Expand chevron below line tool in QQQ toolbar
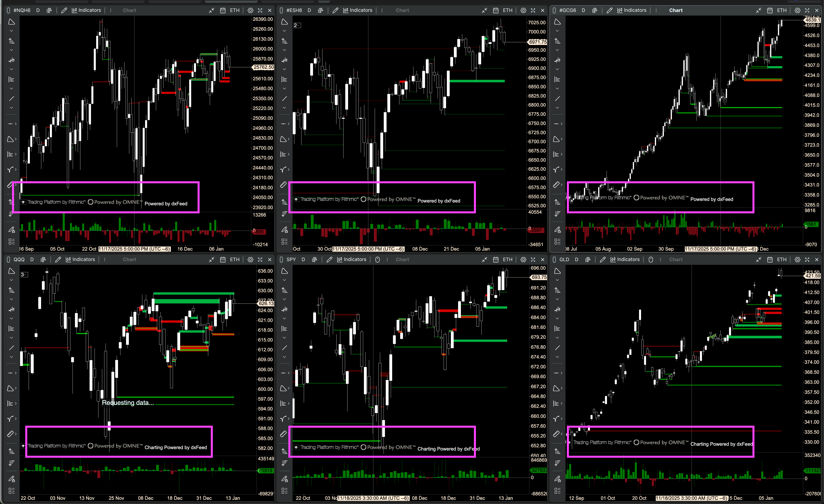 [x=11, y=357]
